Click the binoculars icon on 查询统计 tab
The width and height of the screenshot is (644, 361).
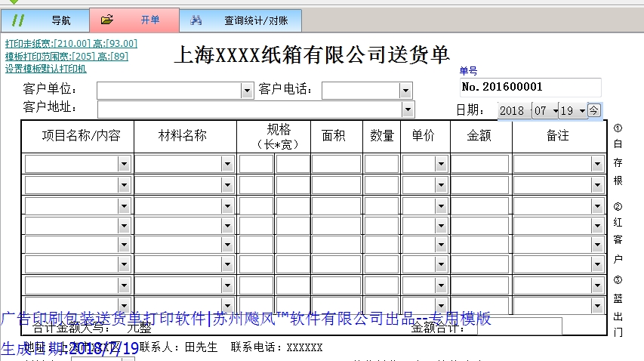(x=196, y=20)
